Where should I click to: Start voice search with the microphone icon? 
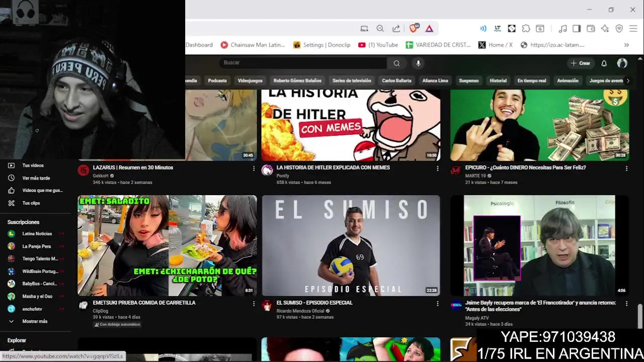tap(418, 63)
